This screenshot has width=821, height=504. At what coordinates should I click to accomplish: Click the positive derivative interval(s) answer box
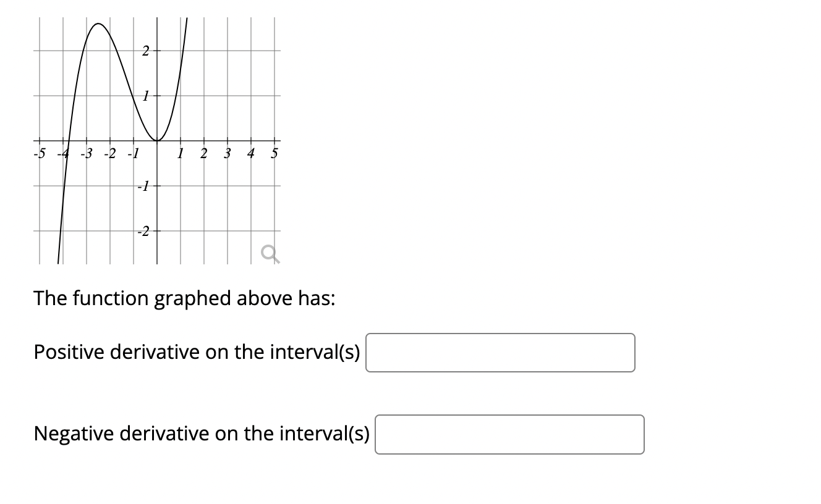(x=501, y=352)
